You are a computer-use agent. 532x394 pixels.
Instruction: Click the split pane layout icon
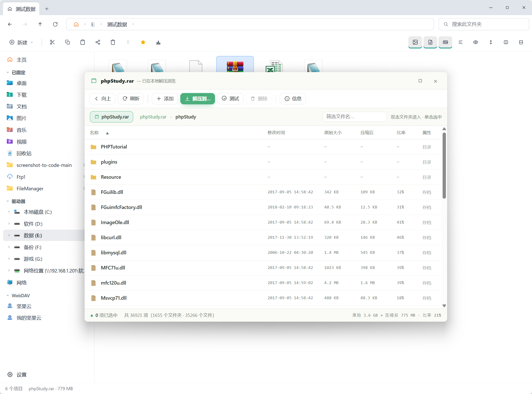(506, 42)
